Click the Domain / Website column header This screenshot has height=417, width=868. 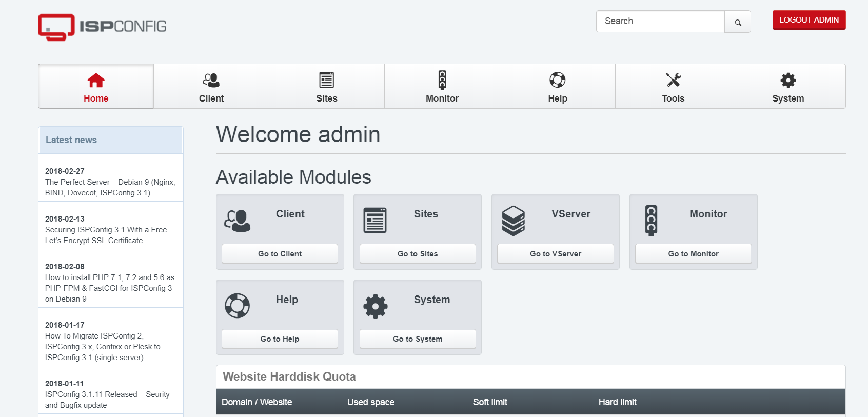(257, 402)
